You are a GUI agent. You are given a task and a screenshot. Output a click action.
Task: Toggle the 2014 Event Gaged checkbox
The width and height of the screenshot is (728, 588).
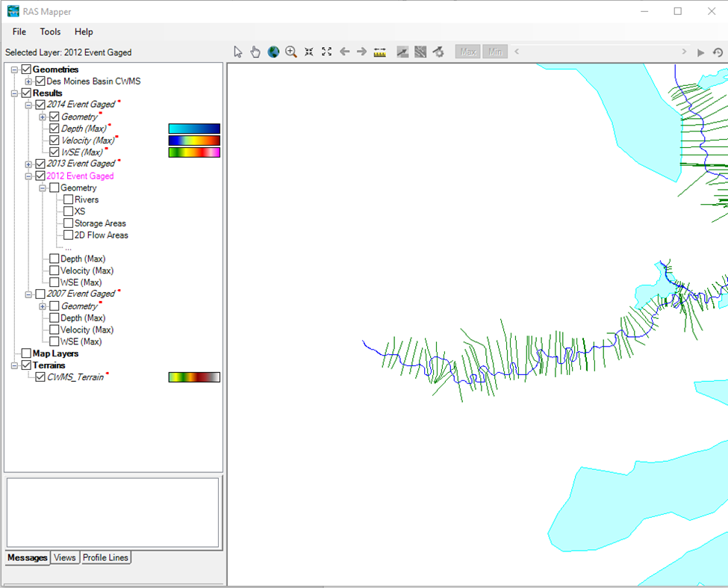[40, 105]
